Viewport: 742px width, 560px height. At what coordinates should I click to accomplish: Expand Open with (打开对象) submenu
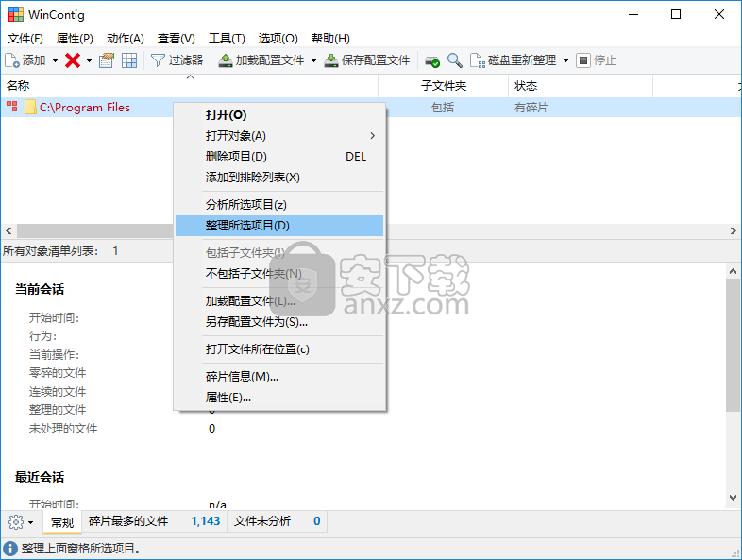tap(279, 136)
